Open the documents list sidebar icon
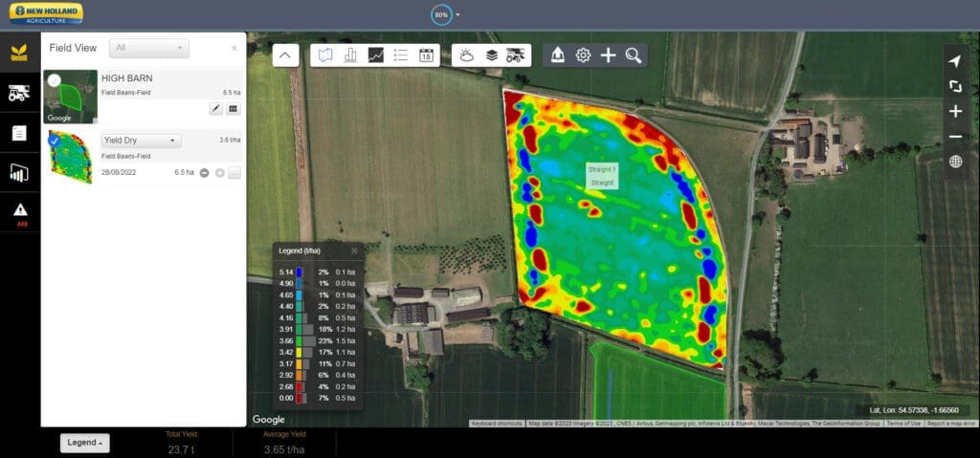This screenshot has width=980, height=458. point(19,133)
